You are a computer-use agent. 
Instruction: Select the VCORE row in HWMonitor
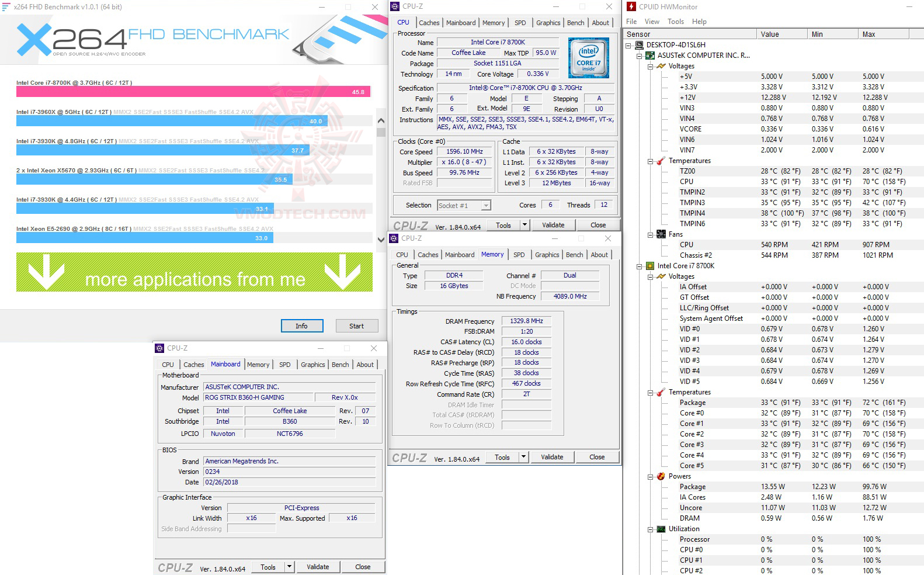point(774,129)
